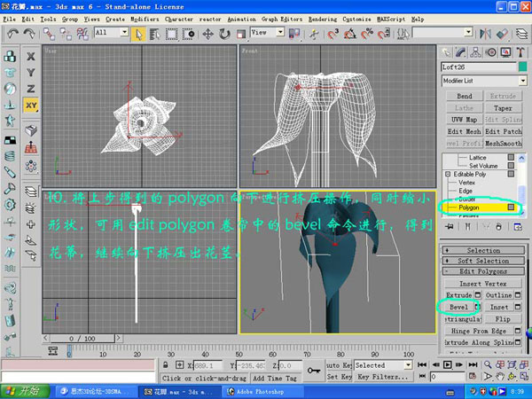Screen dimensions: 532x399
Task: Click the Flip button
Action: pyautogui.click(x=503, y=319)
